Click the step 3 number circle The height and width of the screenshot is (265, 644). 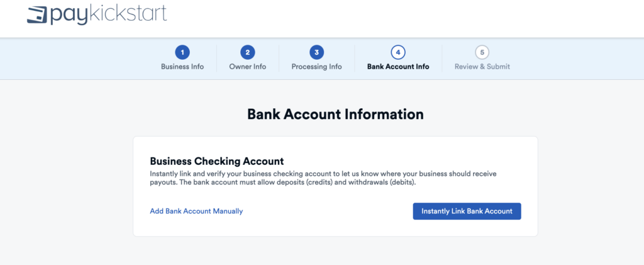click(316, 52)
